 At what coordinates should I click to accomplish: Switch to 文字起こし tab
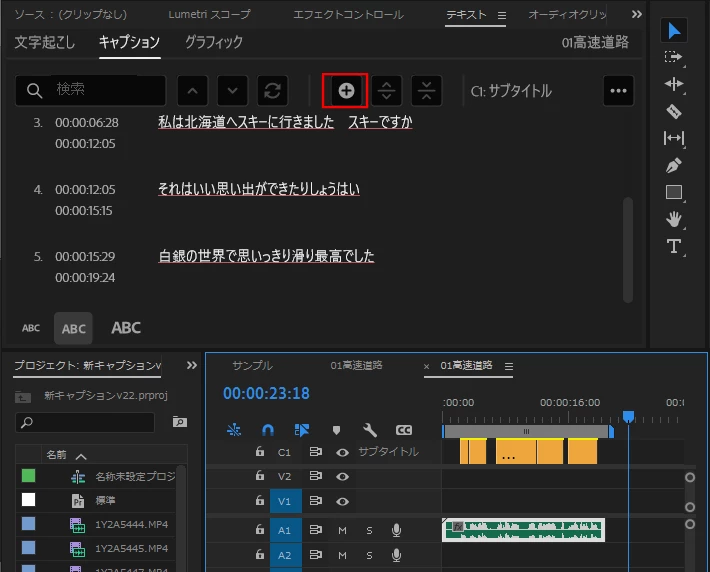[x=45, y=42]
